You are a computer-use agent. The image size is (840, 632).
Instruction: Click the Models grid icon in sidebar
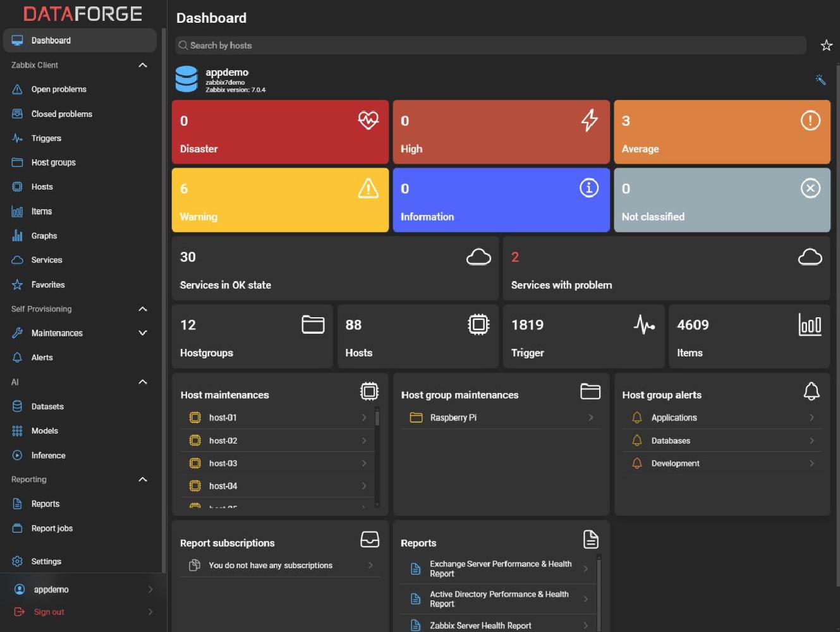tap(17, 431)
